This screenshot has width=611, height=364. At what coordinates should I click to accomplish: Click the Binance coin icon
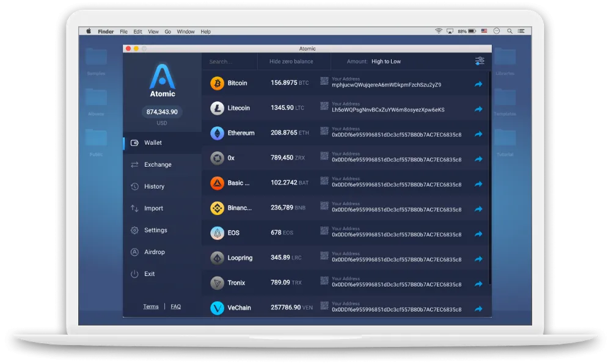(x=217, y=208)
